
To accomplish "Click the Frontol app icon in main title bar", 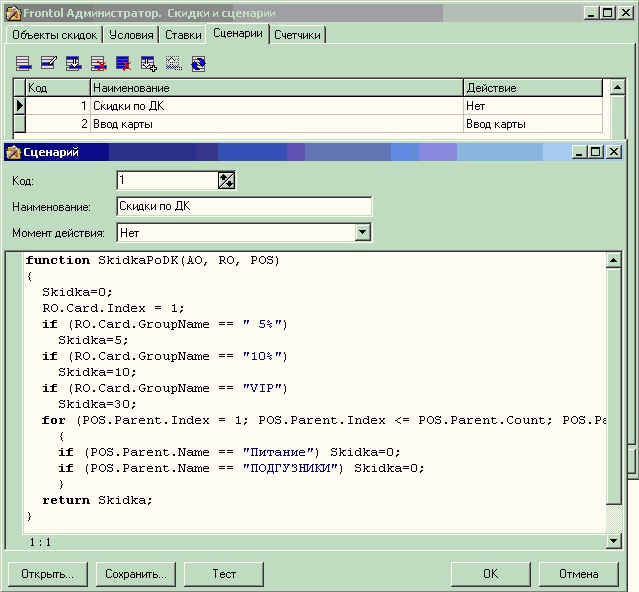I will point(13,13).
